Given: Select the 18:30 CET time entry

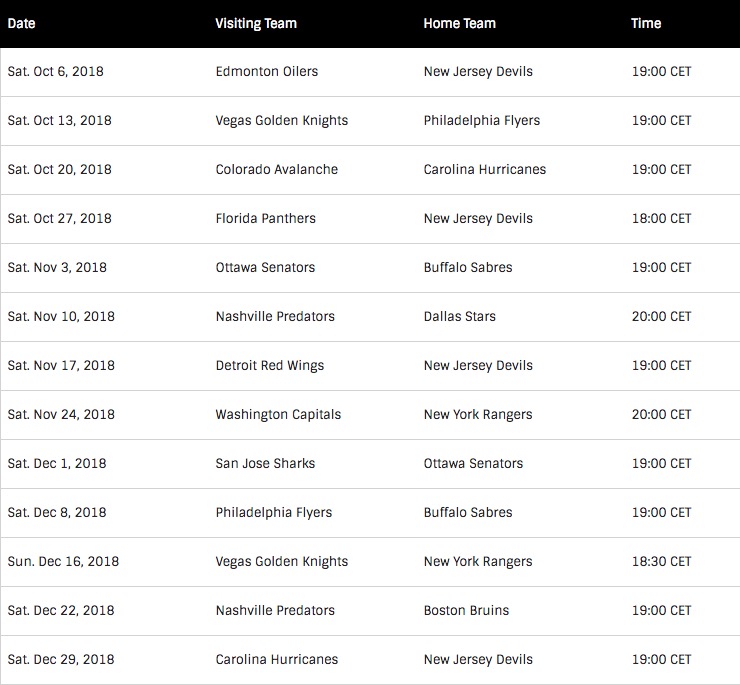Looking at the screenshot, I should 661,561.
